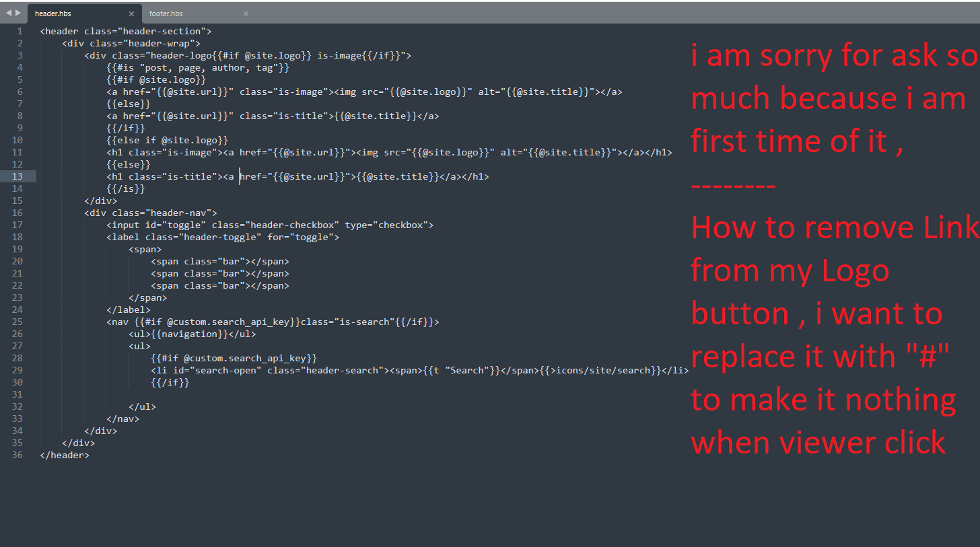The width and height of the screenshot is (980, 547).
Task: Click the closing </nav> tag on line 33
Action: (123, 418)
